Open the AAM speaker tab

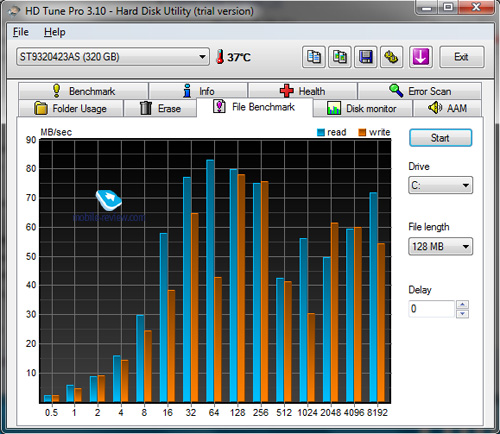(x=447, y=108)
